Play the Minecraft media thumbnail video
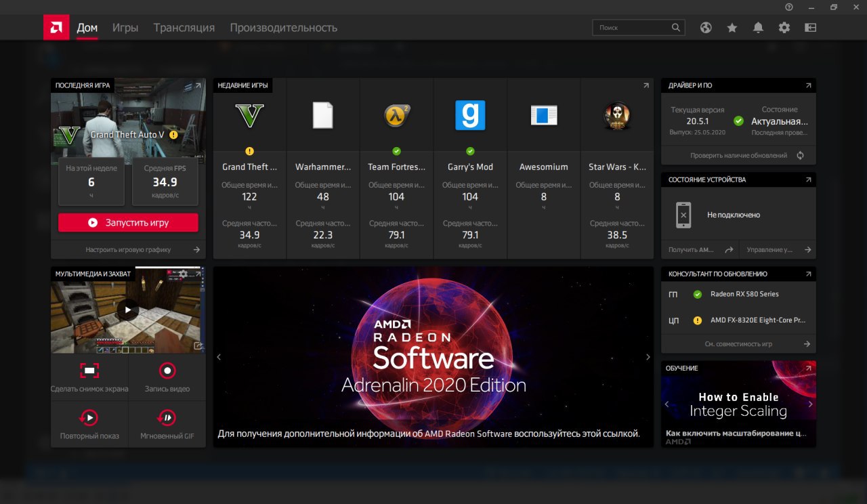Image resolution: width=867 pixels, height=504 pixels. click(x=127, y=310)
